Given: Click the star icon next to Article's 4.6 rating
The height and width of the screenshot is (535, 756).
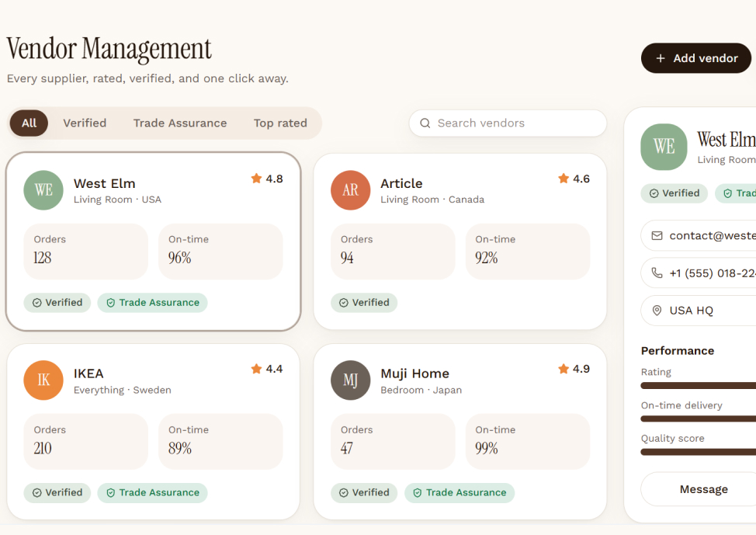Looking at the screenshot, I should click(x=564, y=179).
